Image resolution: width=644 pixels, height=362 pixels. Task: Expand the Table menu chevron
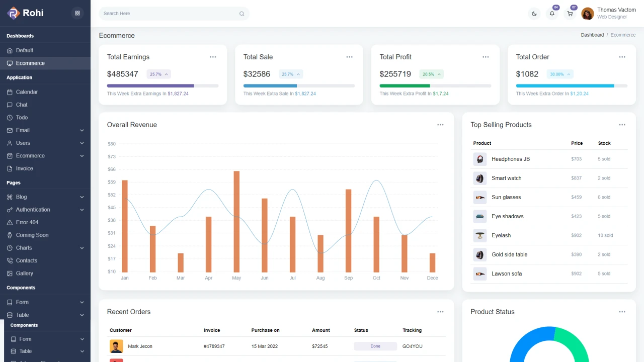click(x=82, y=315)
